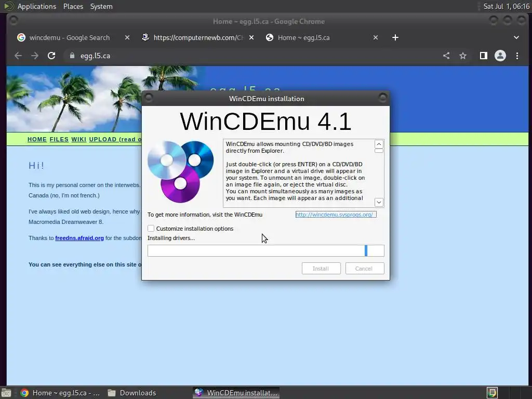Bookmark this page with the star
532x399 pixels.
(463, 56)
